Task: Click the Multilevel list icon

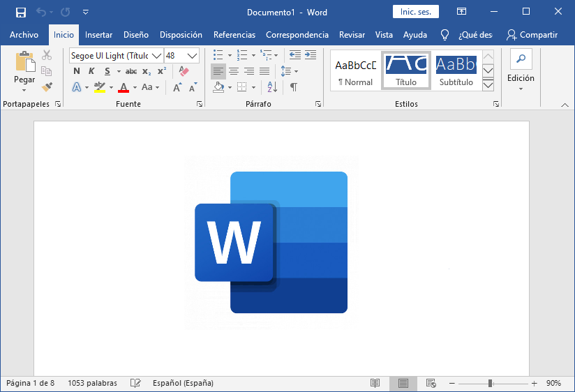Action: tap(266, 55)
